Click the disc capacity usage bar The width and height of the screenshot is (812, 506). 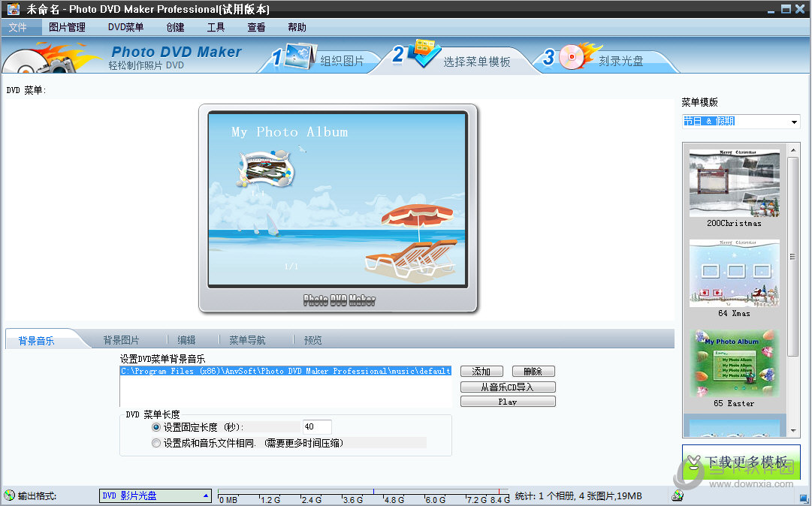[x=364, y=496]
